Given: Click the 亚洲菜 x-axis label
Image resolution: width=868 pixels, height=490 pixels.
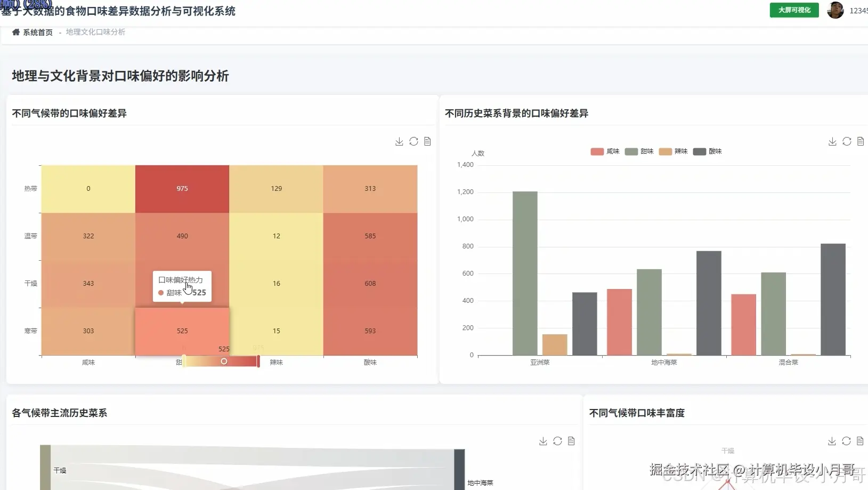Looking at the screenshot, I should 540,363.
